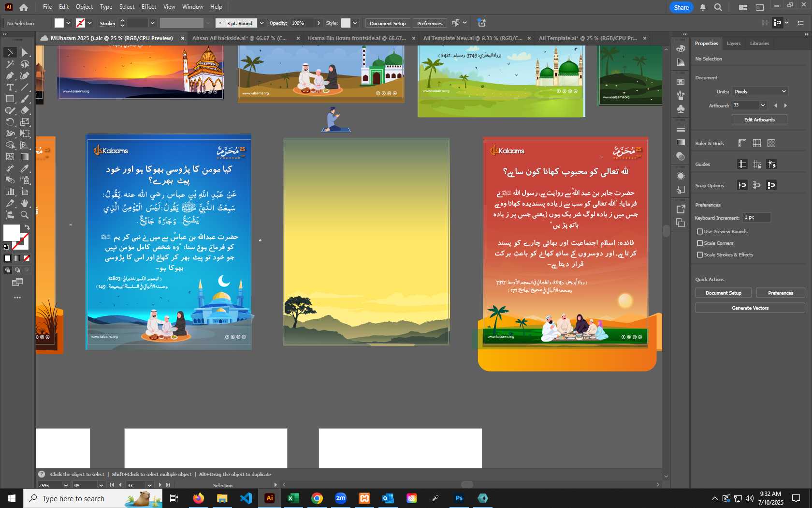Open the Object menu
Image resolution: width=812 pixels, height=508 pixels.
coord(84,7)
